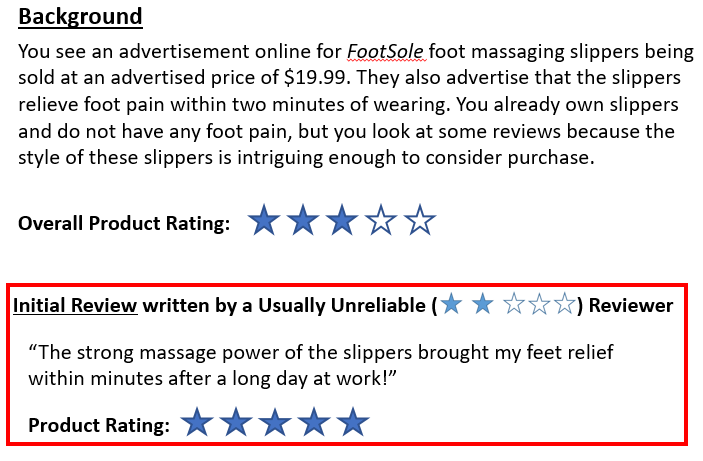703x461 pixels.
Task: Click the italic FootSole product name
Action: pyautogui.click(x=384, y=51)
